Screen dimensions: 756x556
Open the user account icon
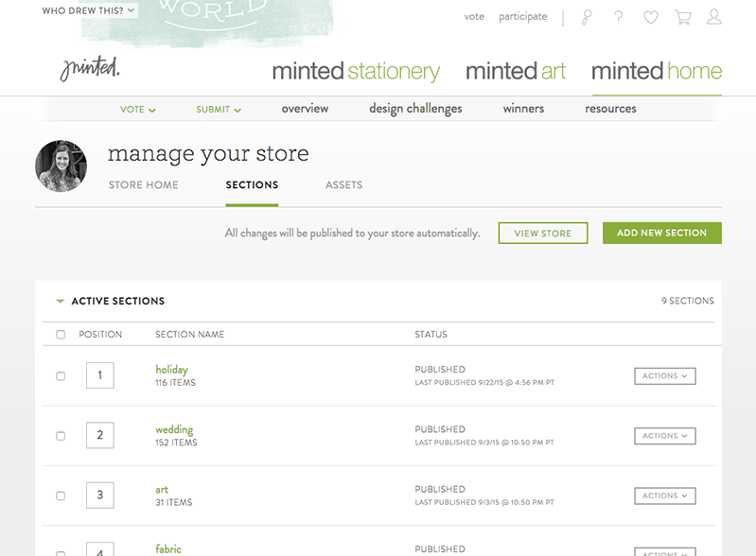714,17
